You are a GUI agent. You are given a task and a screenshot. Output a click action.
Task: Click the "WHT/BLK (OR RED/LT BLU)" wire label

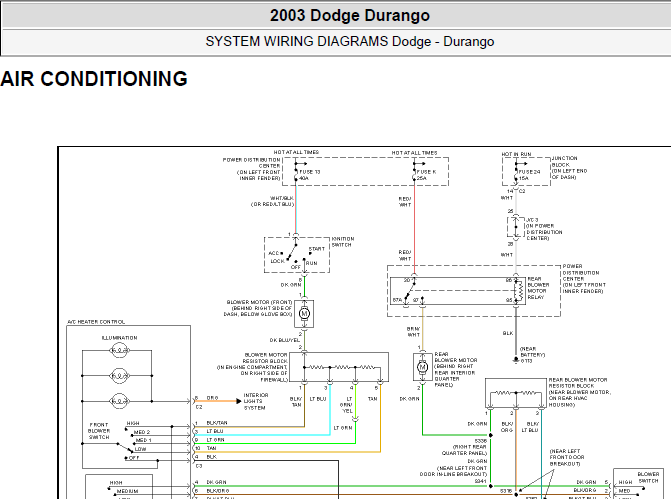(272, 201)
